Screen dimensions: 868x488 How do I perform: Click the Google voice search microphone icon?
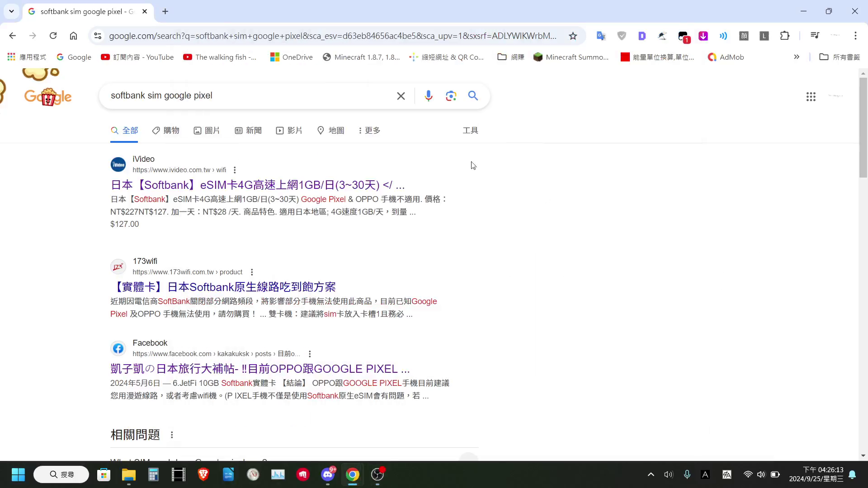point(429,95)
